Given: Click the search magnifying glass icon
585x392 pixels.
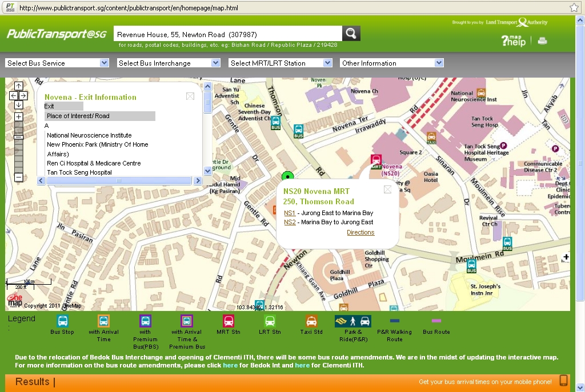Looking at the screenshot, I should [351, 33].
